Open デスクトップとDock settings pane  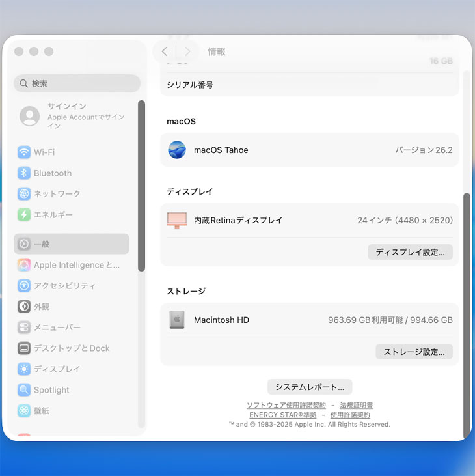click(72, 348)
